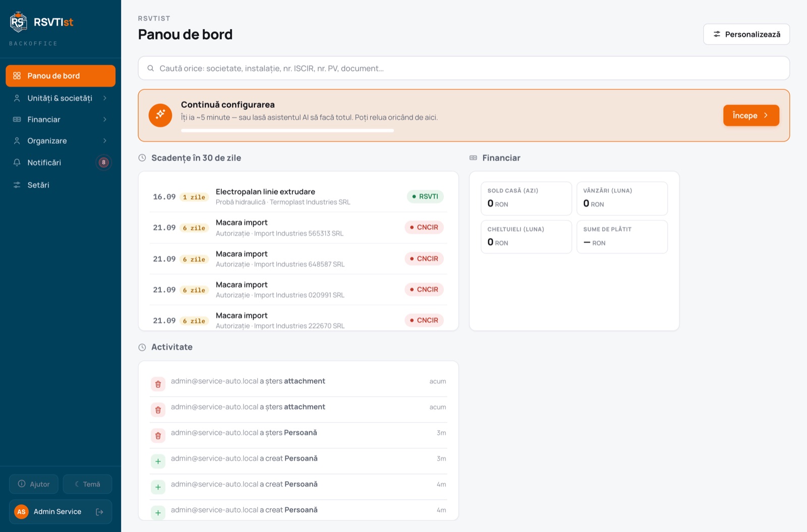This screenshot has height=532, width=807.
Task: Click the 1 zile deadline tag
Action: [x=194, y=197]
